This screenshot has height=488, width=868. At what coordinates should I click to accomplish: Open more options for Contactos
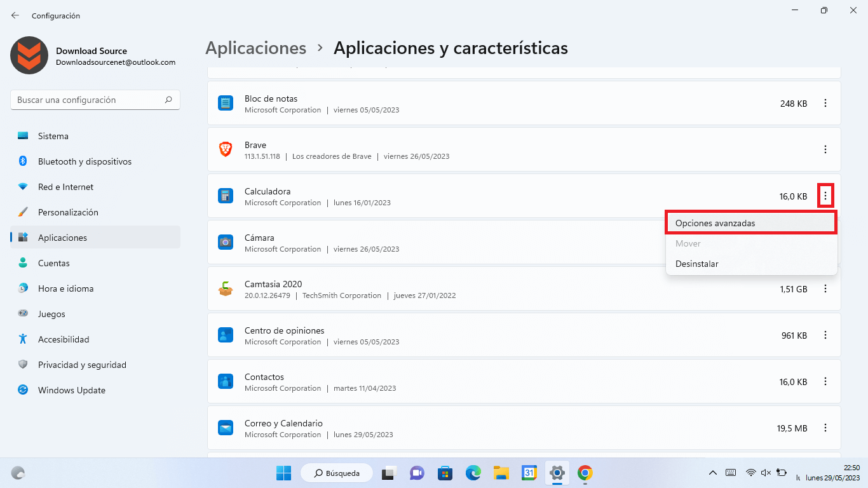[x=825, y=382]
